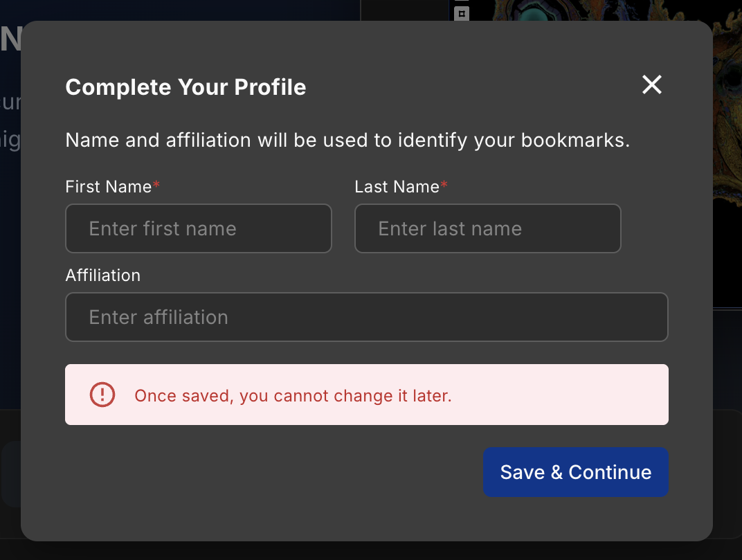Click the bookmarks explanation sentence
The width and height of the screenshot is (742, 560).
(347, 140)
